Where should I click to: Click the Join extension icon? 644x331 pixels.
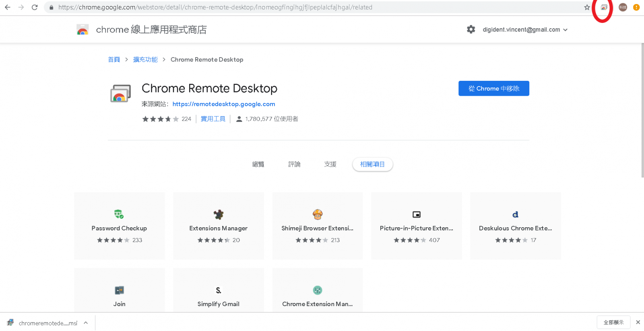(x=119, y=290)
